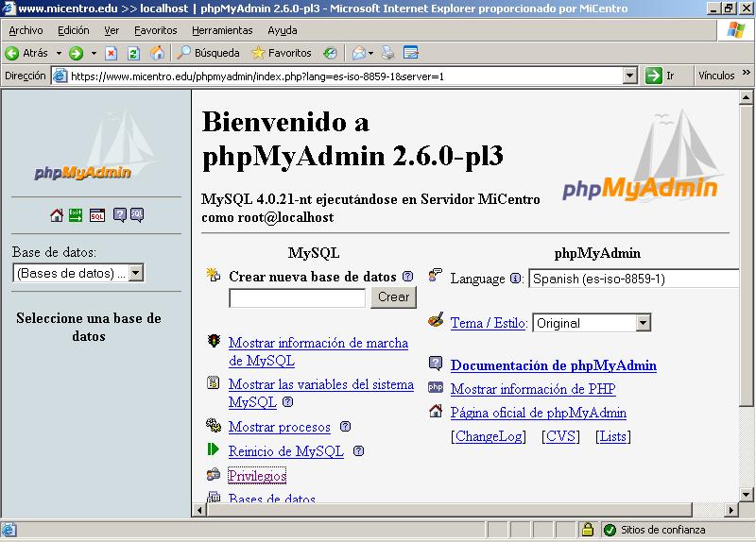This screenshot has width=756, height=542.
Task: Click the address bar URL field
Action: click(337, 76)
